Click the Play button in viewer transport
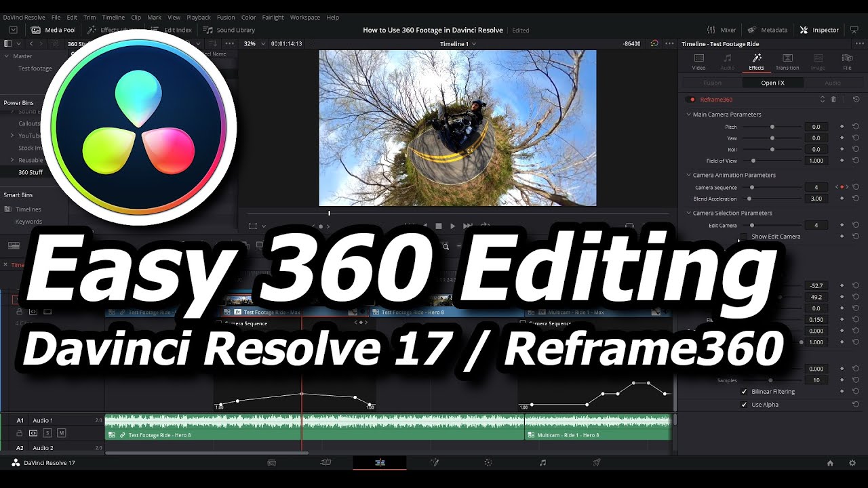Screen dimensions: 868x488 [453, 226]
